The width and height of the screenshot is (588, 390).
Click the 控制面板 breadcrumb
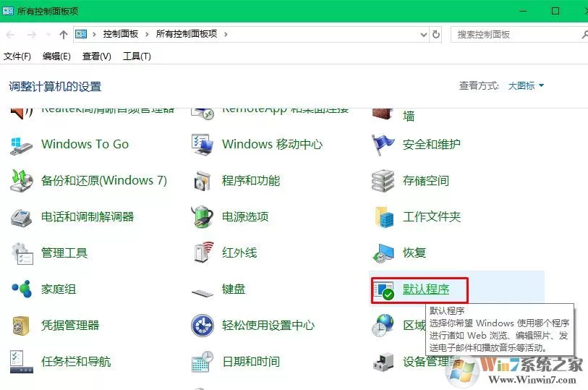point(121,34)
